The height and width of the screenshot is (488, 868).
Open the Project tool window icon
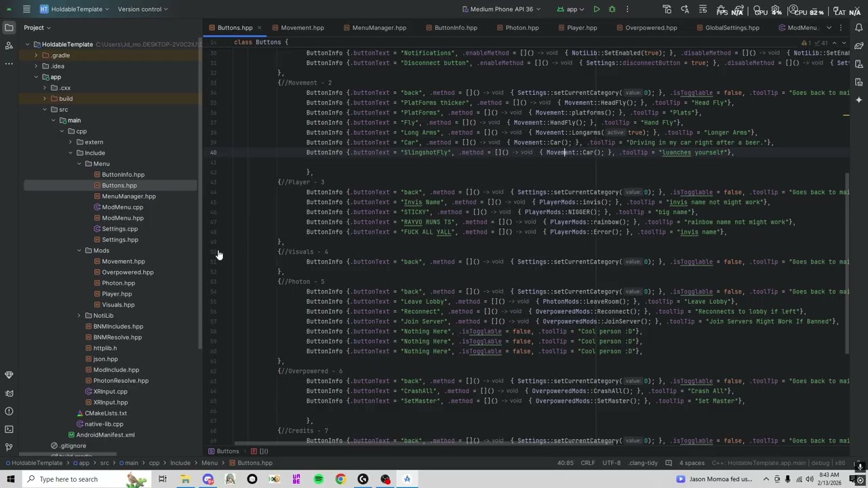pyautogui.click(x=9, y=28)
